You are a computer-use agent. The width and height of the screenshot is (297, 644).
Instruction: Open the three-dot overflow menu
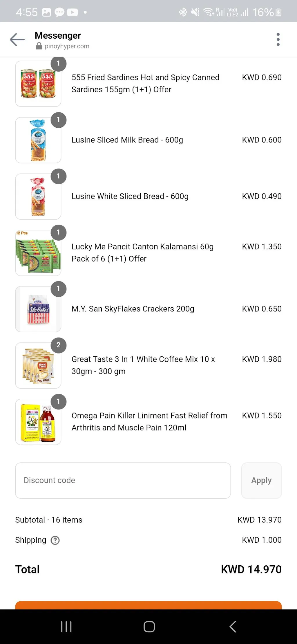(x=278, y=39)
